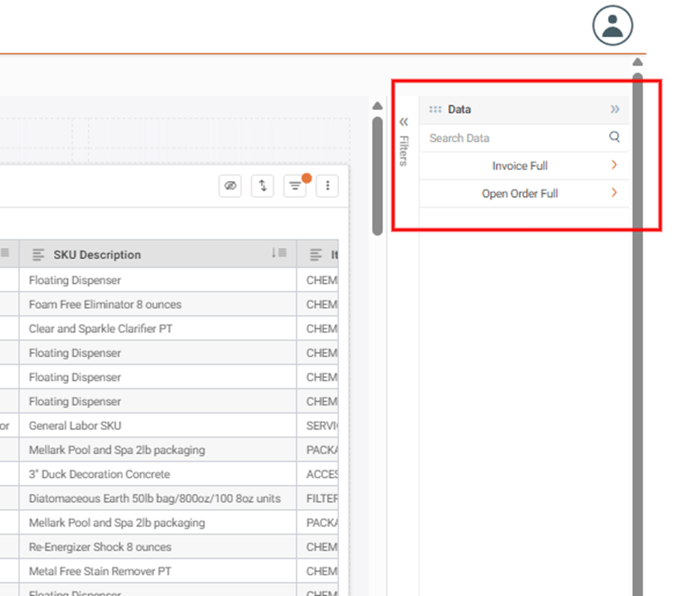
Task: Toggle column visibility eye icon
Action: tap(231, 186)
